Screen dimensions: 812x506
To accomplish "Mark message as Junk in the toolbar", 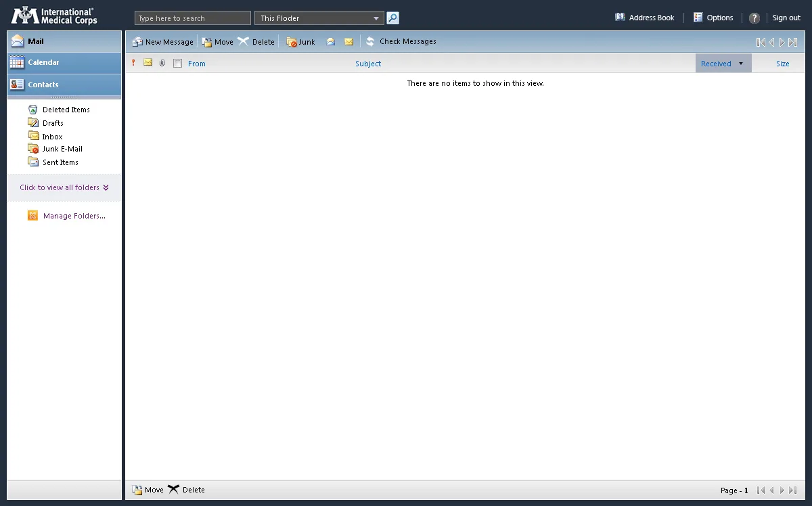I will tap(301, 42).
